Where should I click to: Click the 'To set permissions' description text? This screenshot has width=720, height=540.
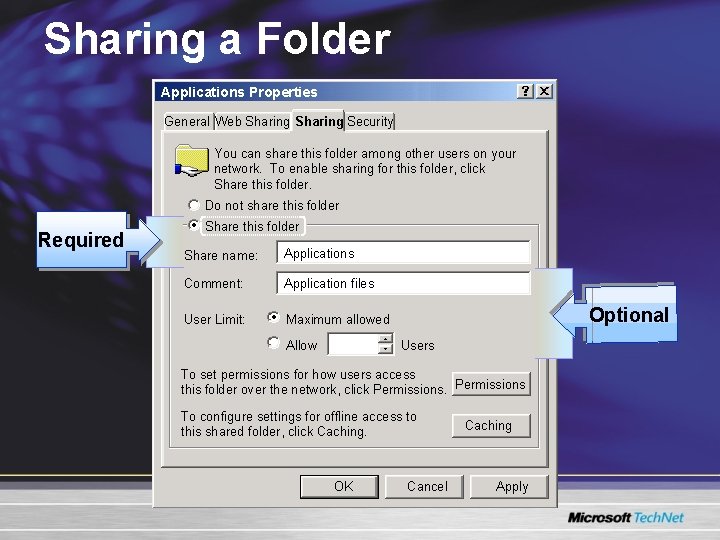pos(313,382)
